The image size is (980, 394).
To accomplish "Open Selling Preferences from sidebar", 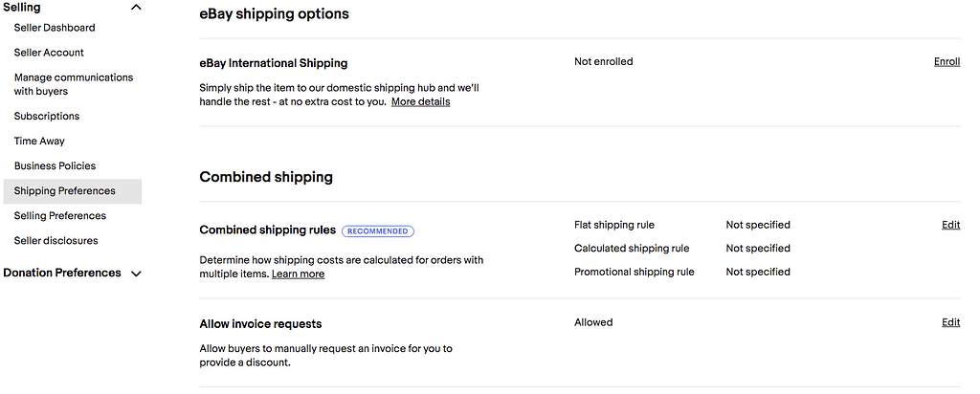I will click(59, 216).
